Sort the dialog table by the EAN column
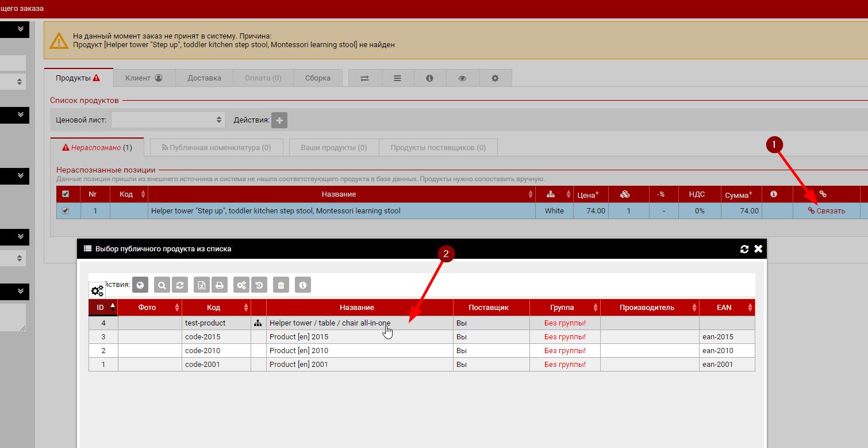 [727, 308]
